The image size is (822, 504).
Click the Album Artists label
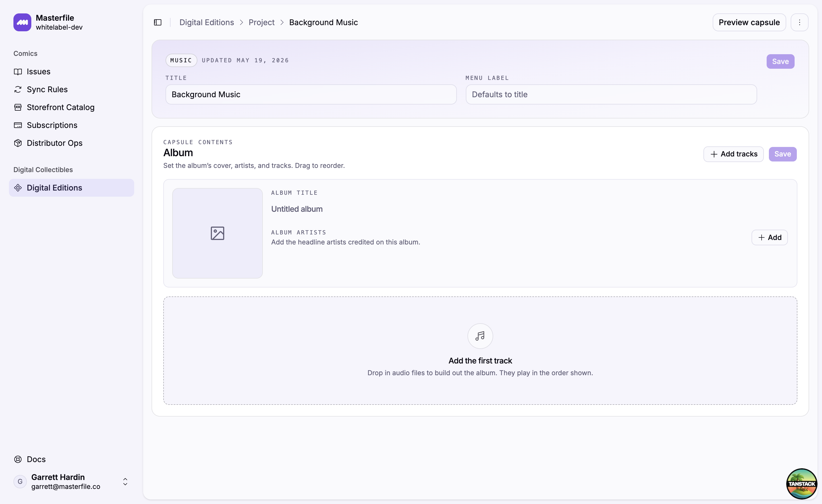299,232
